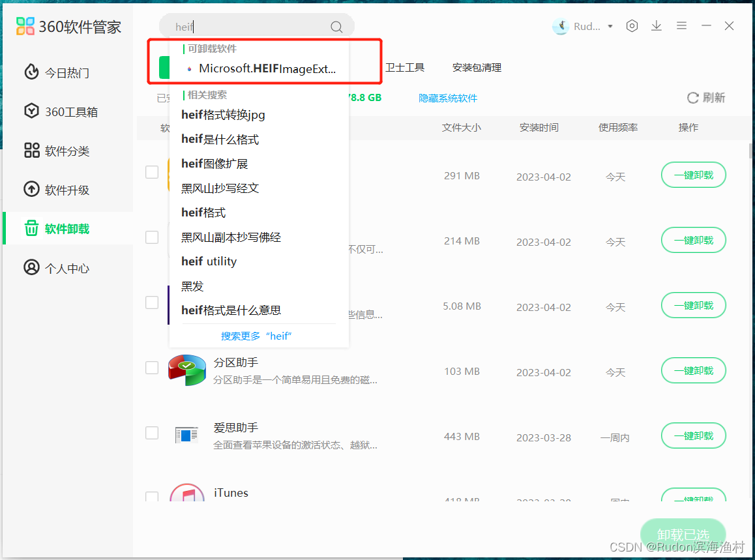Viewport: 755px width, 560px height.
Task: Sort by 文件大小 column header
Action: click(x=462, y=128)
